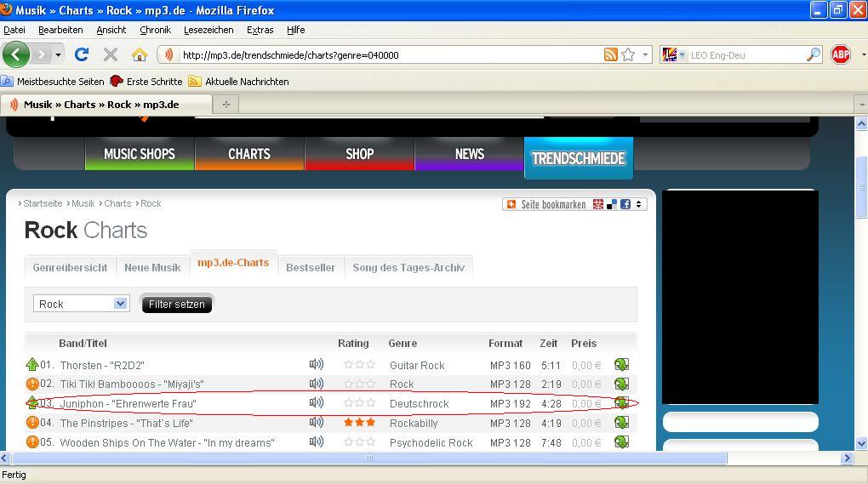This screenshot has width=868, height=484.
Task: Play preview of Juniphon - Ehrenwerte Frau
Action: click(x=316, y=402)
